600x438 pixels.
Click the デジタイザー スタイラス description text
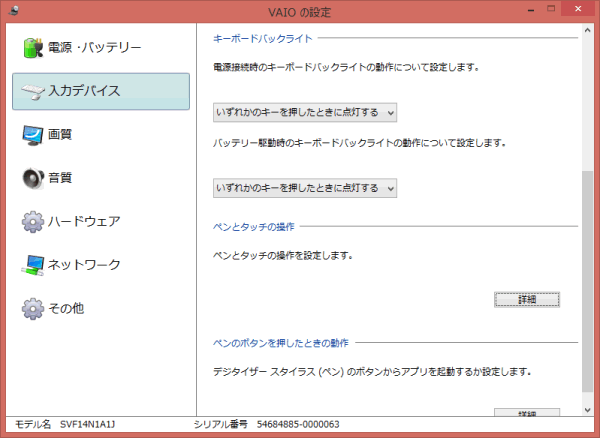tap(372, 371)
